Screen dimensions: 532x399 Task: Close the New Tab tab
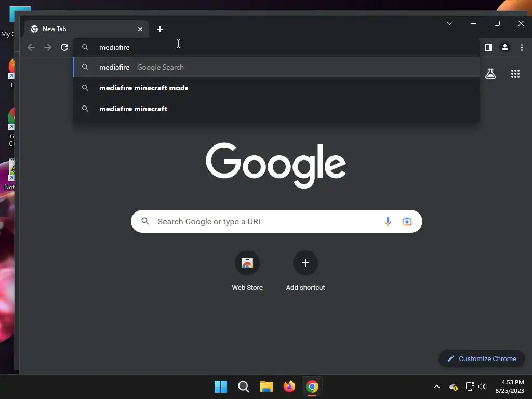(140, 29)
